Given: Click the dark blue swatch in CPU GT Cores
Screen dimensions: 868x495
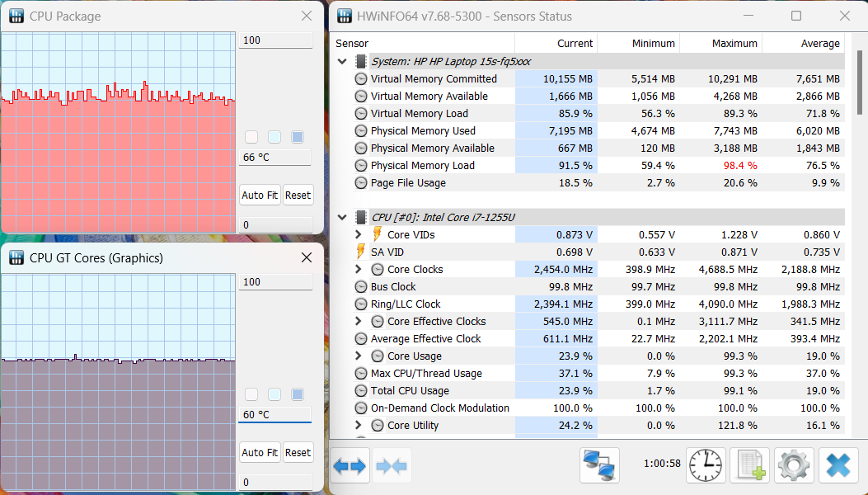Looking at the screenshot, I should point(298,394).
